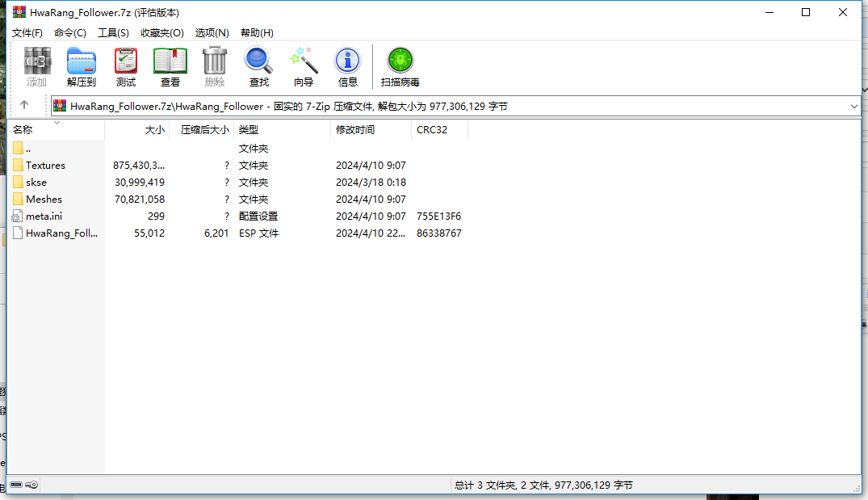The height and width of the screenshot is (500, 868).
Task: Select the Meshes folder name
Action: click(44, 199)
